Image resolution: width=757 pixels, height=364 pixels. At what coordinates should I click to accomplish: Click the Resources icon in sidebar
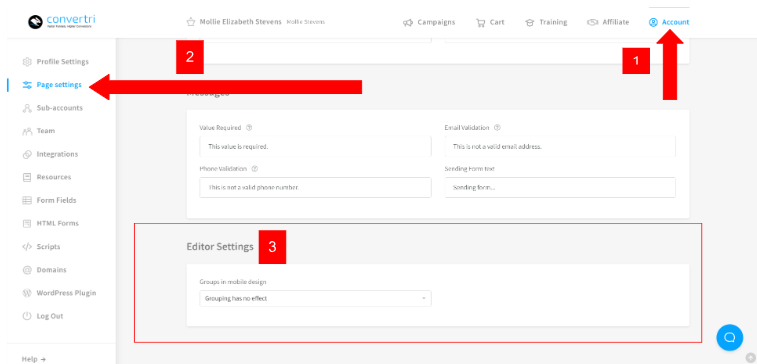(27, 177)
